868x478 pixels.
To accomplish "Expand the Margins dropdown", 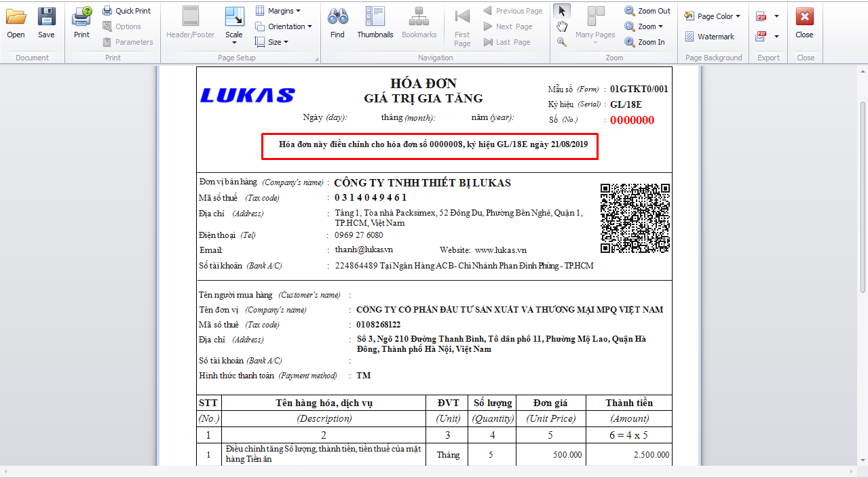I will [x=278, y=11].
